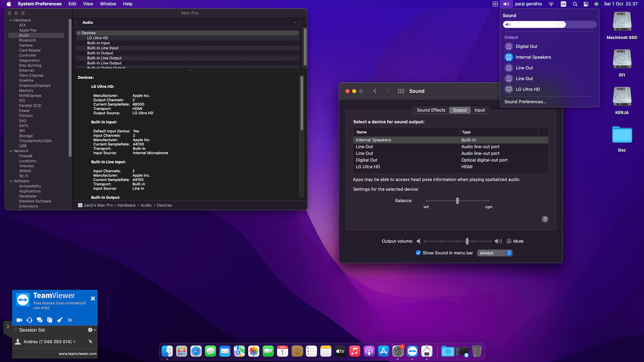Viewport: 644px width, 362px height.
Task: Open the Window menu
Action: [108, 4]
